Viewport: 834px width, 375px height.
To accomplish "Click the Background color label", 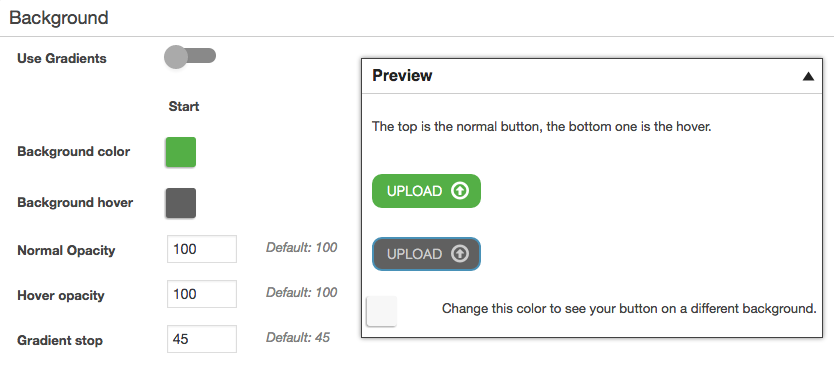I will click(x=73, y=152).
